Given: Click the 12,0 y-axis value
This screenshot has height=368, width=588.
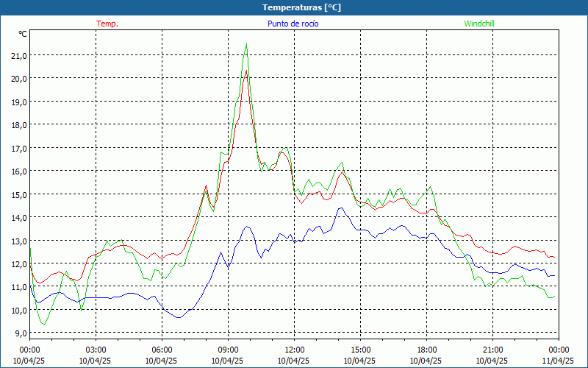Looking at the screenshot, I should (18, 263).
